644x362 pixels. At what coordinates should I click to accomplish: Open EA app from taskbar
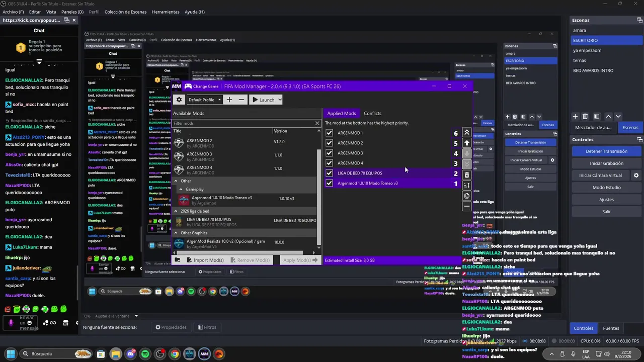[x=219, y=354]
